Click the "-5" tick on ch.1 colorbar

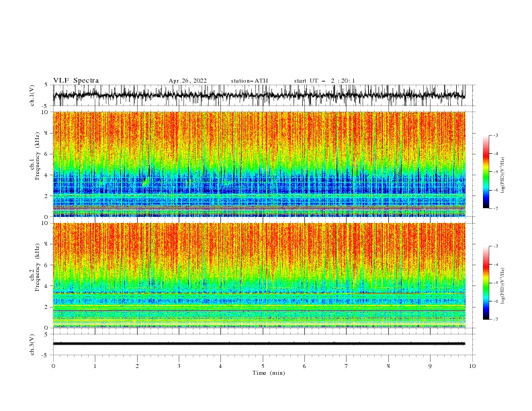(496, 172)
